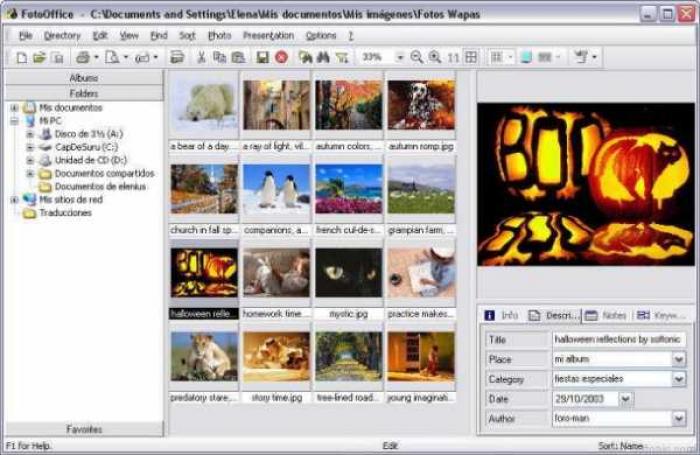The image size is (700, 455).
Task: Switch to the Notes tab
Action: 605,315
